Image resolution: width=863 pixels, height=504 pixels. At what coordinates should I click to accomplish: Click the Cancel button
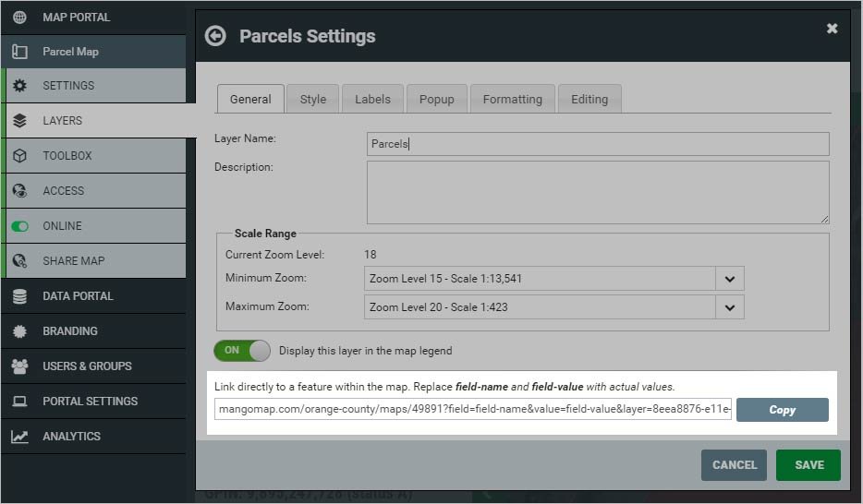[735, 465]
